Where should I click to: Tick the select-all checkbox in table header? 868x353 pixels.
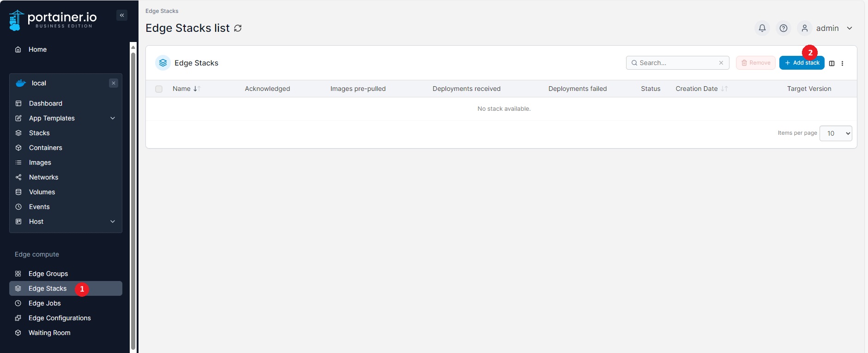click(159, 89)
